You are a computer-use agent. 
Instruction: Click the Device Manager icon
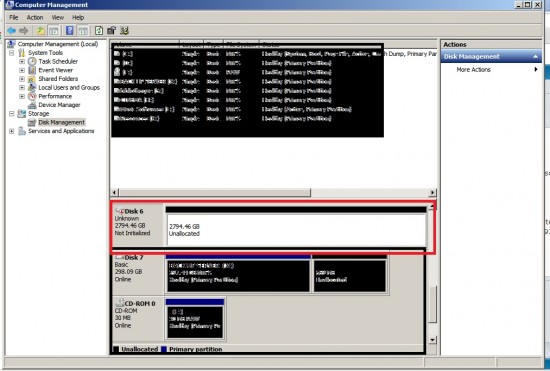pos(32,105)
